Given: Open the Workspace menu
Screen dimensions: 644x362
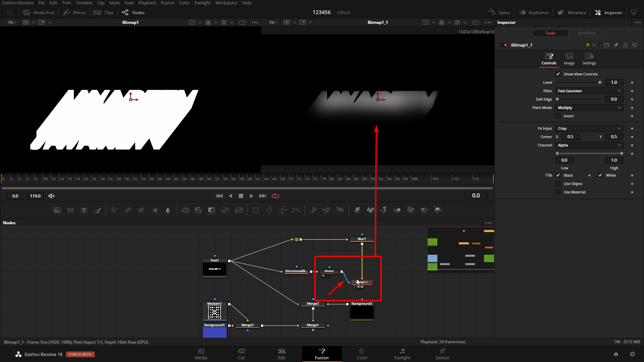Looking at the screenshot, I should [x=226, y=3].
